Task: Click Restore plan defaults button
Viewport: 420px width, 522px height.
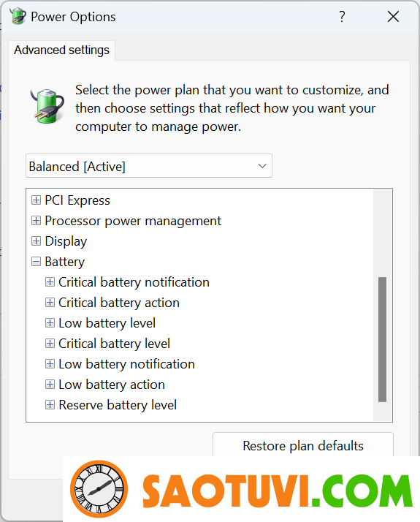Action: click(303, 445)
